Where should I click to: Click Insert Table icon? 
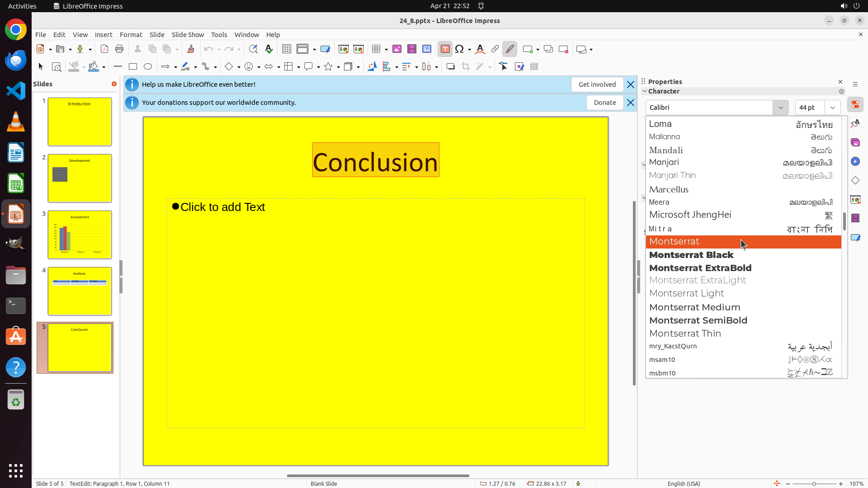(x=376, y=49)
